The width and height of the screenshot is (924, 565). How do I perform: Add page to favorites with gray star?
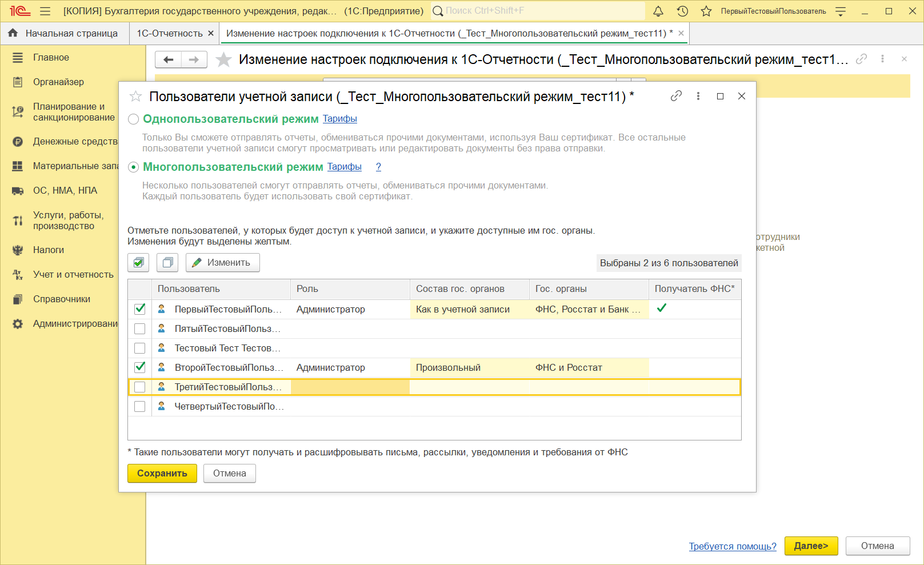tap(223, 59)
